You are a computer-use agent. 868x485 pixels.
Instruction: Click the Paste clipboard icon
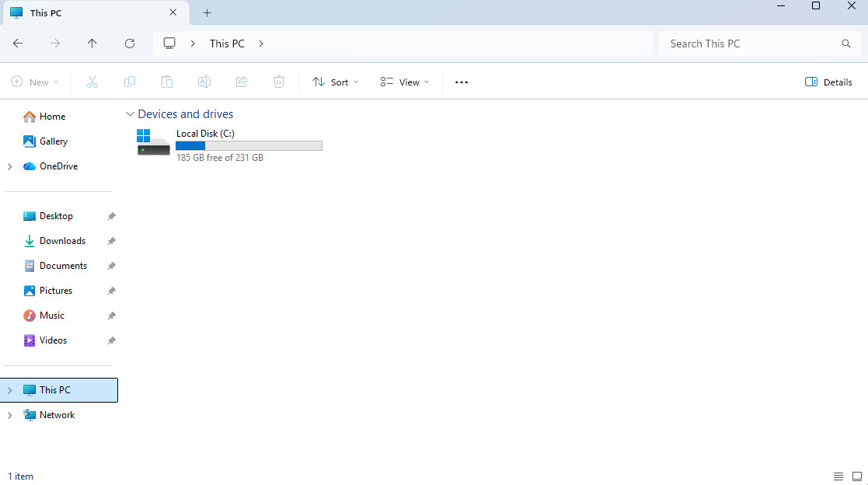(x=166, y=82)
